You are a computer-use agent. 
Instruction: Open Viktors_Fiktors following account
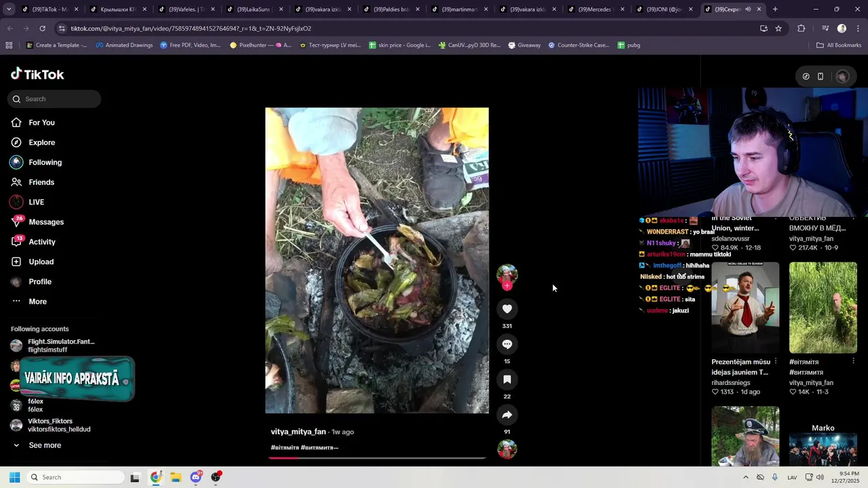click(51, 425)
